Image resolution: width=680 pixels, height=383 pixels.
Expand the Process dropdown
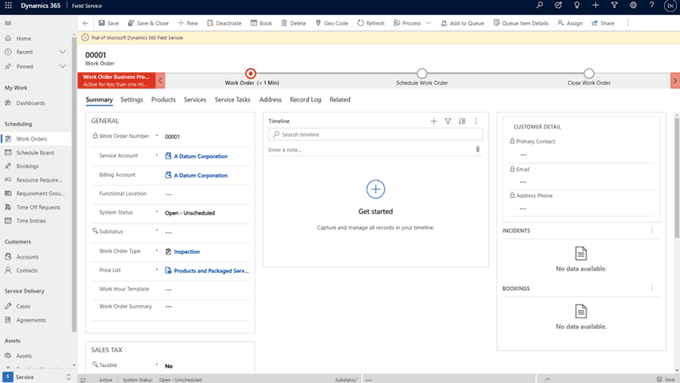(428, 23)
